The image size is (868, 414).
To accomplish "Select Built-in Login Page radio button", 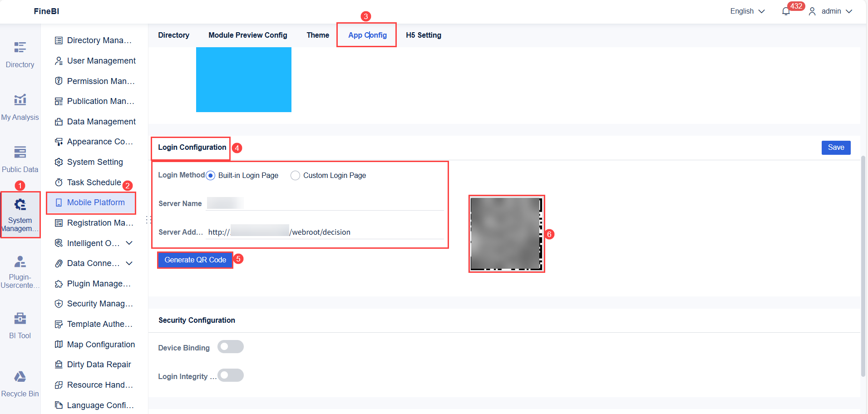I will pyautogui.click(x=210, y=176).
